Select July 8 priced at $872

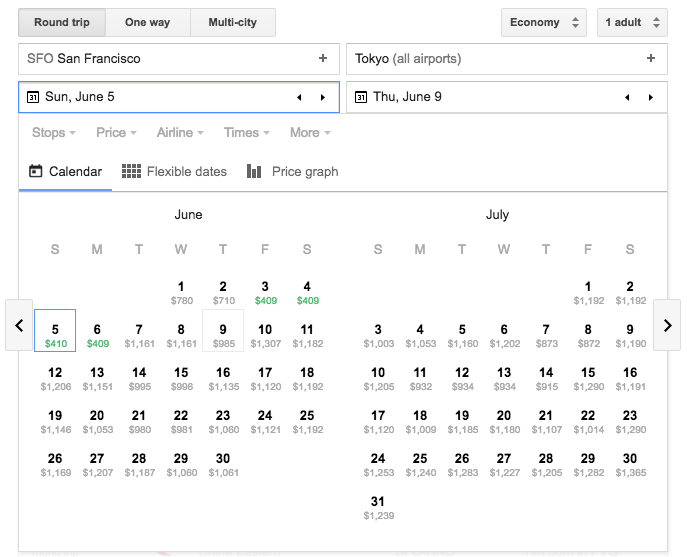coord(588,334)
